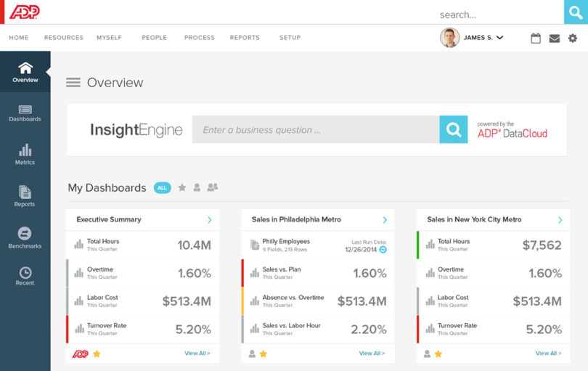Open Reports in the sidebar

(x=25, y=196)
